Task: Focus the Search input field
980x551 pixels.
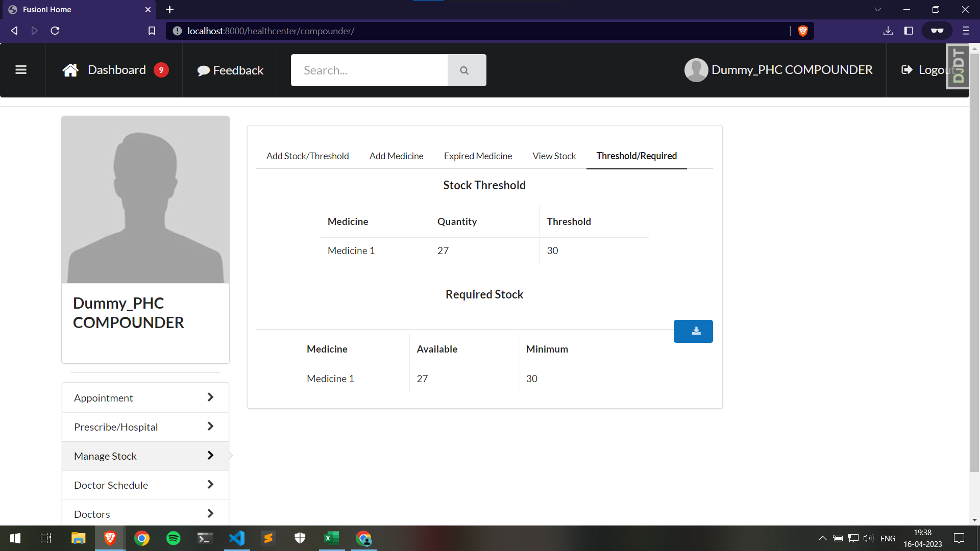Action: click(369, 70)
